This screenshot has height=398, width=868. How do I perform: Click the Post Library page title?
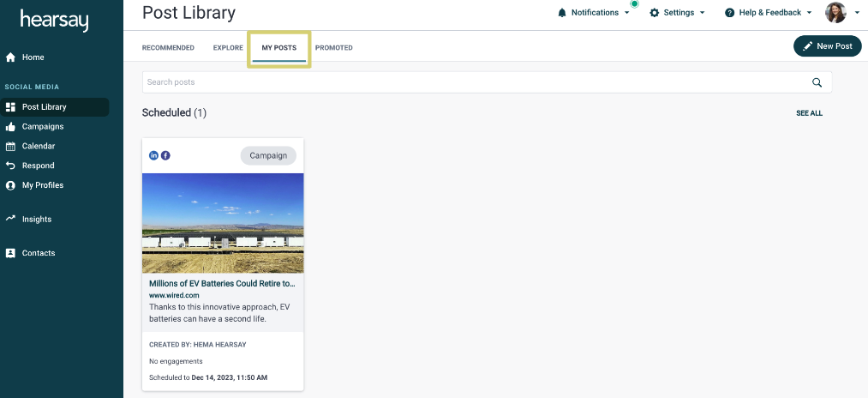pos(189,13)
